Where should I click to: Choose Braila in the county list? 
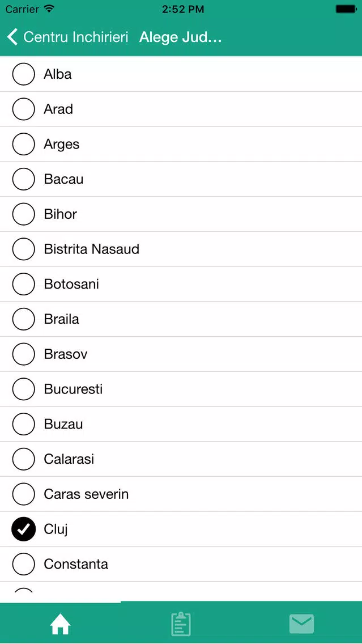[181, 319]
